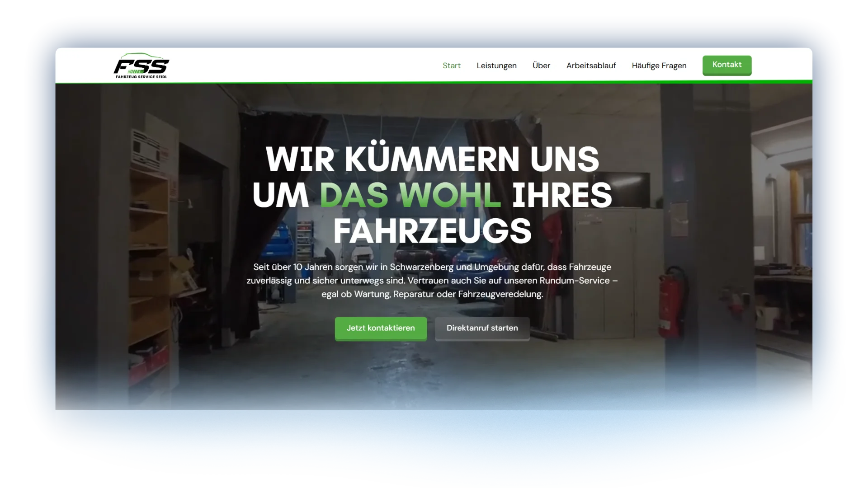
Task: Click the WIR KÜMMERN UNS headline line
Action: pyautogui.click(x=432, y=159)
